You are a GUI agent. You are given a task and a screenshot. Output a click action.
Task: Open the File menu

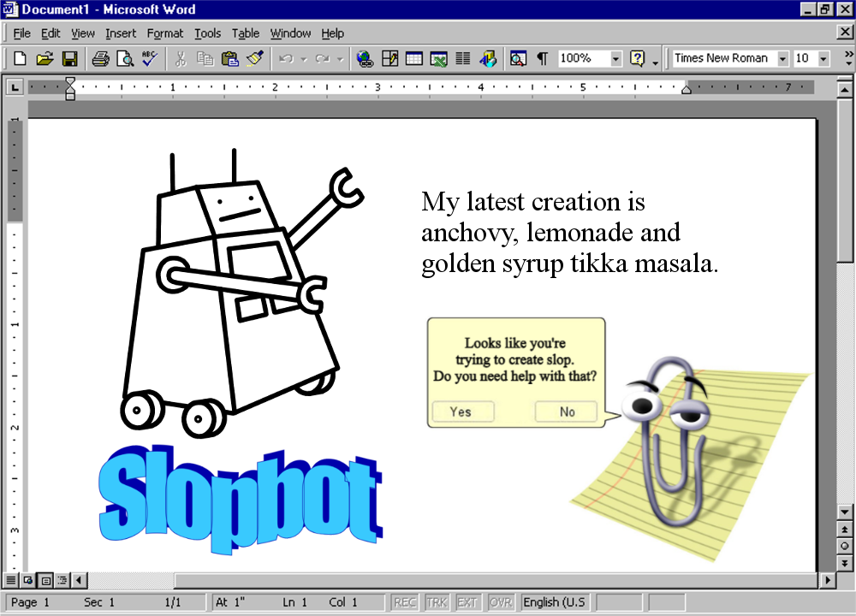21,33
